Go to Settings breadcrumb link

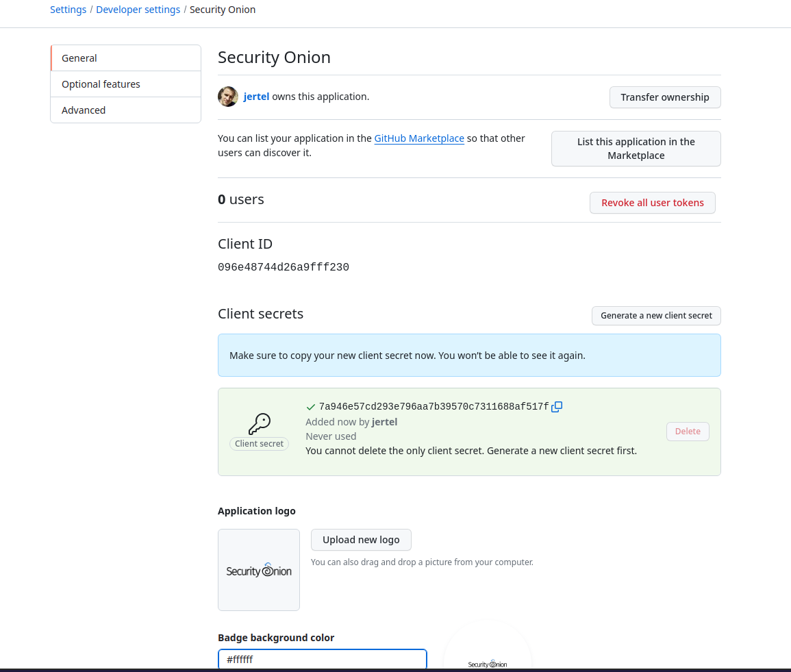[68, 10]
